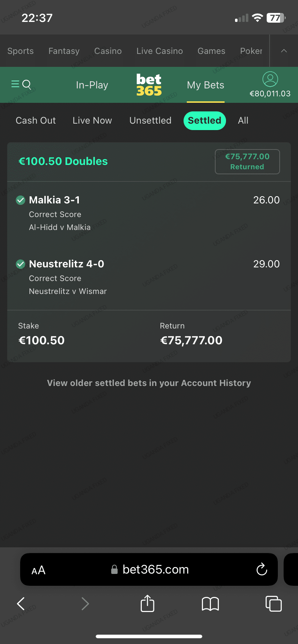The image size is (298, 644).
Task: Open the account profile icon
Action: coord(270,79)
